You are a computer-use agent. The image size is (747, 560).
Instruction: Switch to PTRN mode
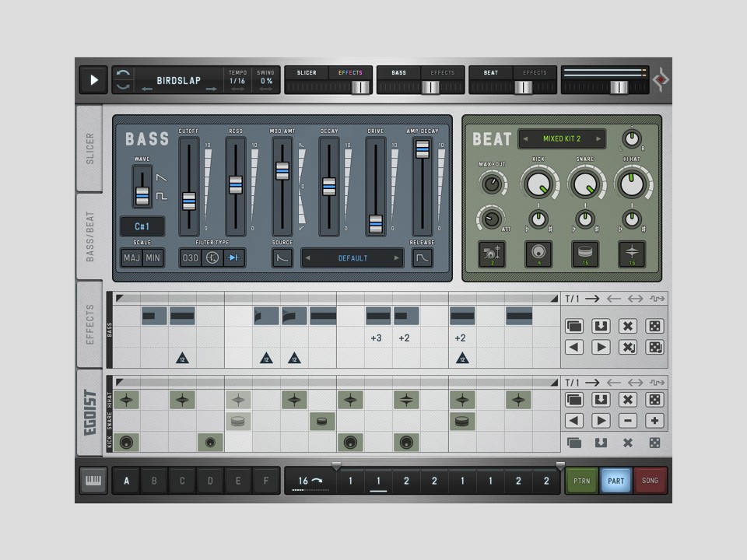[582, 481]
